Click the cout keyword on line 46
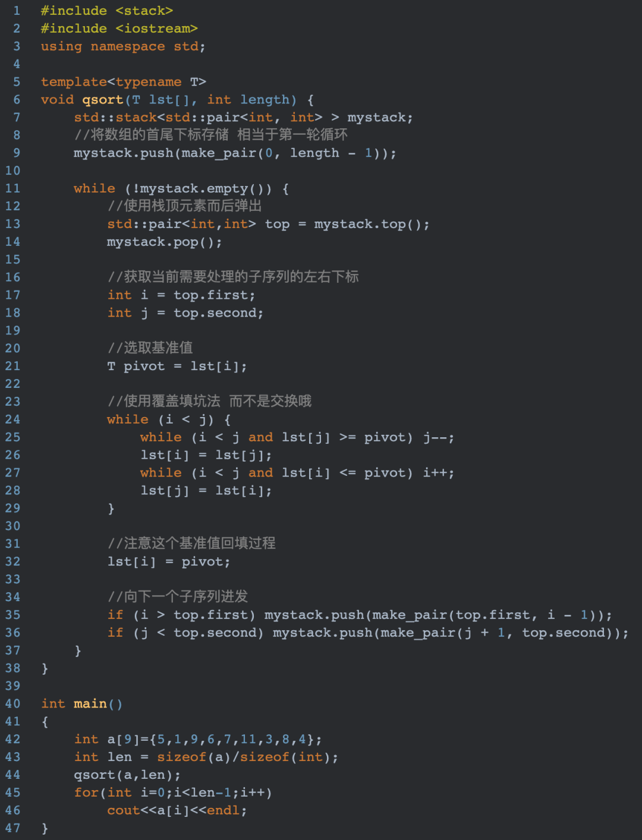Screen dimensions: 642x840 click(123, 811)
